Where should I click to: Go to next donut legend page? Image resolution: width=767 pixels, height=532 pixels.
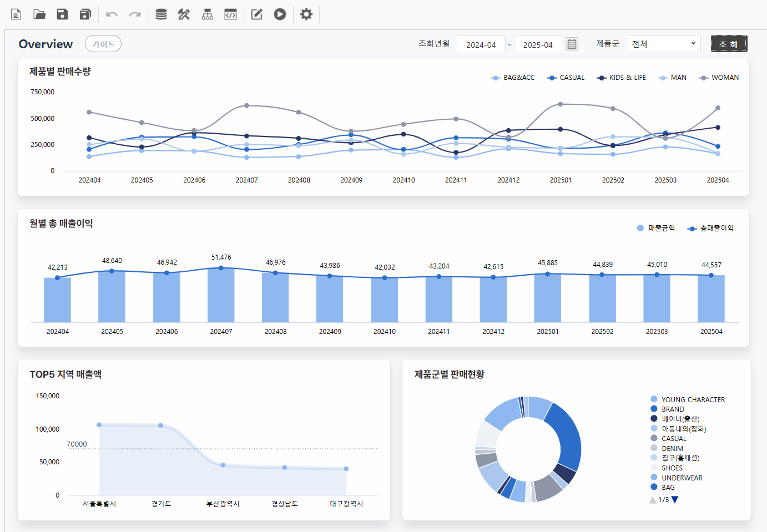[x=675, y=500]
